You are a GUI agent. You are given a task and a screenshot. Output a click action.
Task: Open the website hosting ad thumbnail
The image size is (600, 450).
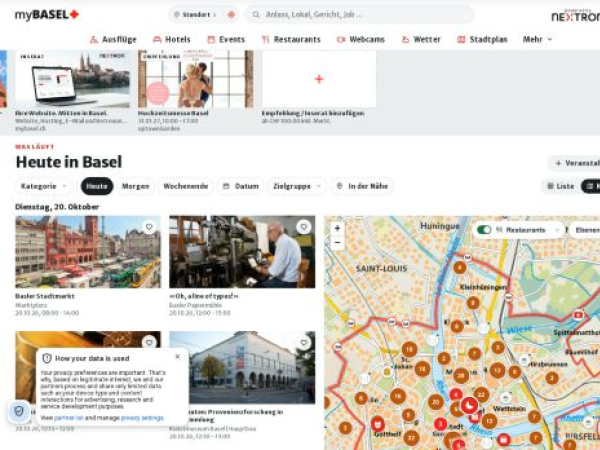73,79
